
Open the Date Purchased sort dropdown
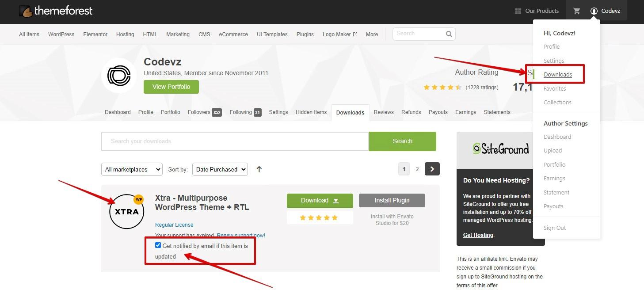(220, 169)
